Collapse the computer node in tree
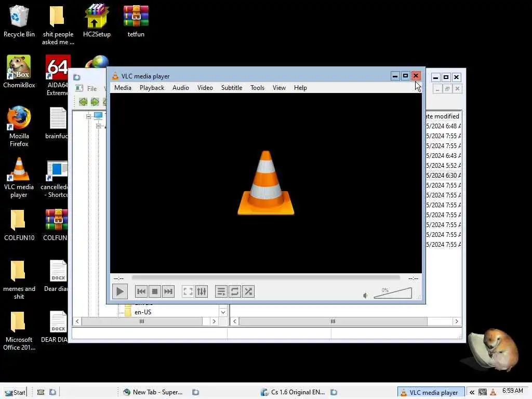Screen dimensions: 532x399 pos(88,116)
